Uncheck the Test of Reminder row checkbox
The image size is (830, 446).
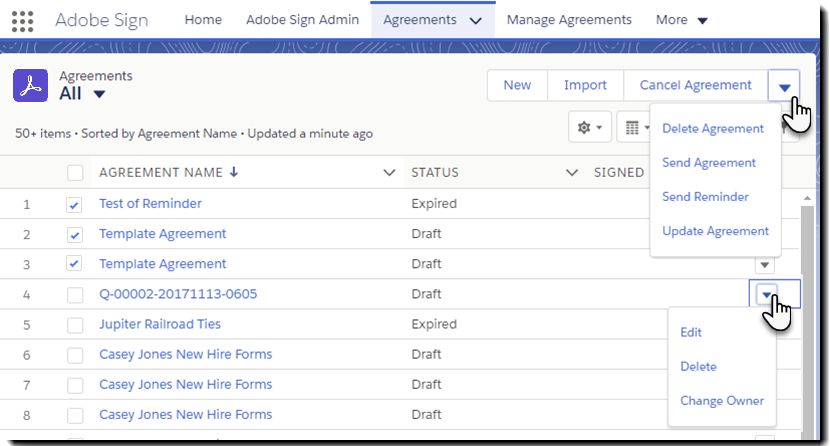tap(74, 205)
